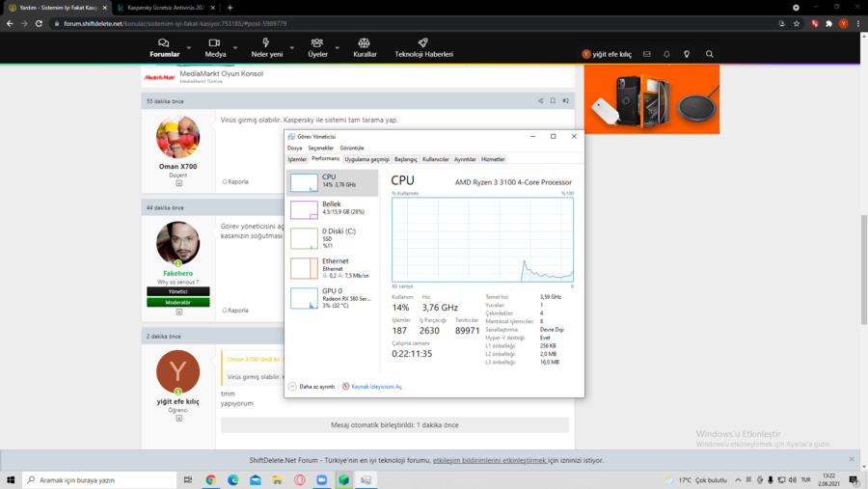Click Fakehero avatar image
Viewport: 868px width, 489px height.
[x=177, y=243]
